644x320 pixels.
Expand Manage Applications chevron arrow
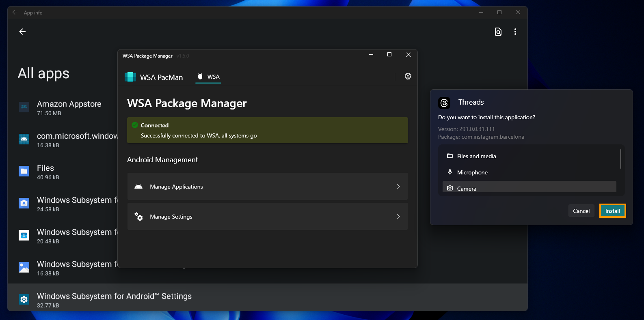tap(398, 187)
